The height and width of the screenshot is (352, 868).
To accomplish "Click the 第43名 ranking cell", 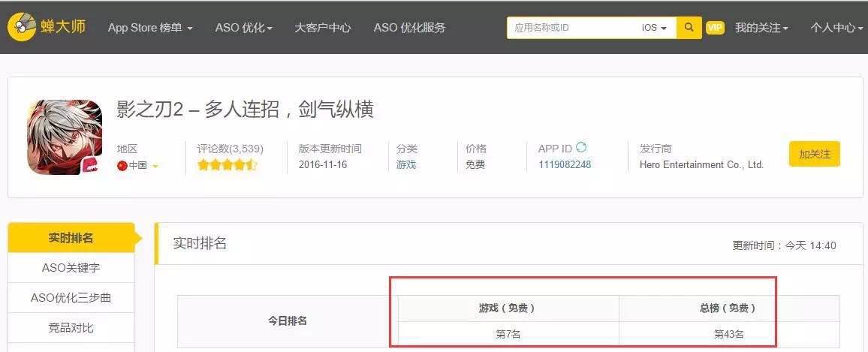I will 728,334.
